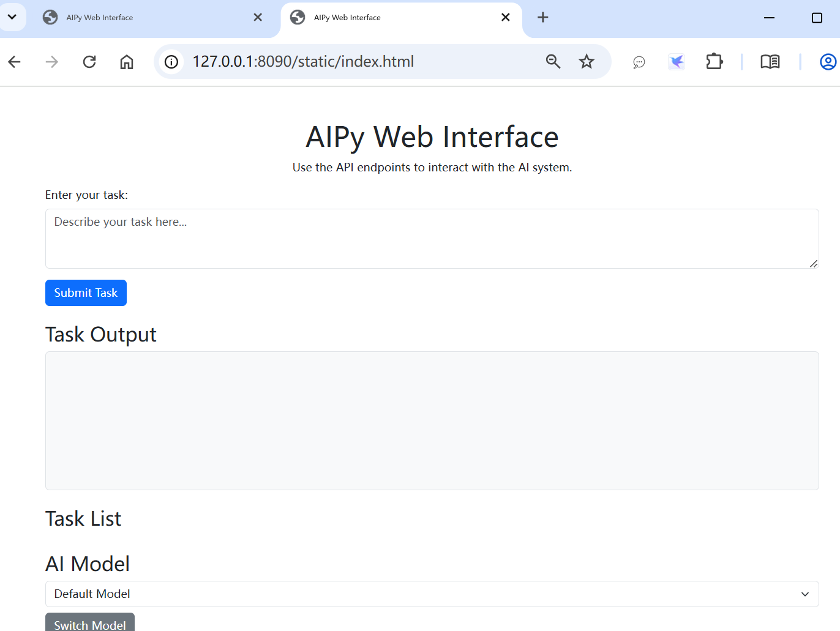
Task: Click the Switch Model button
Action: click(90, 622)
